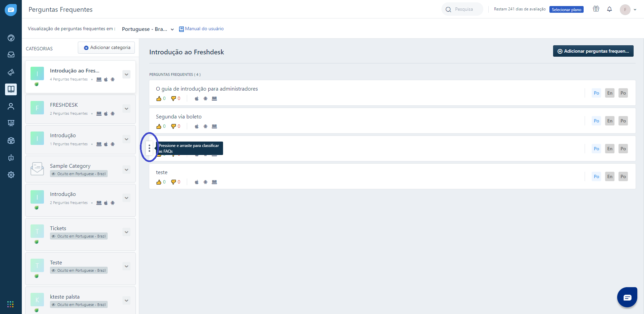Click the blue 'Po' tag on 'Segunda via boleto'
The image size is (644, 314).
596,121
